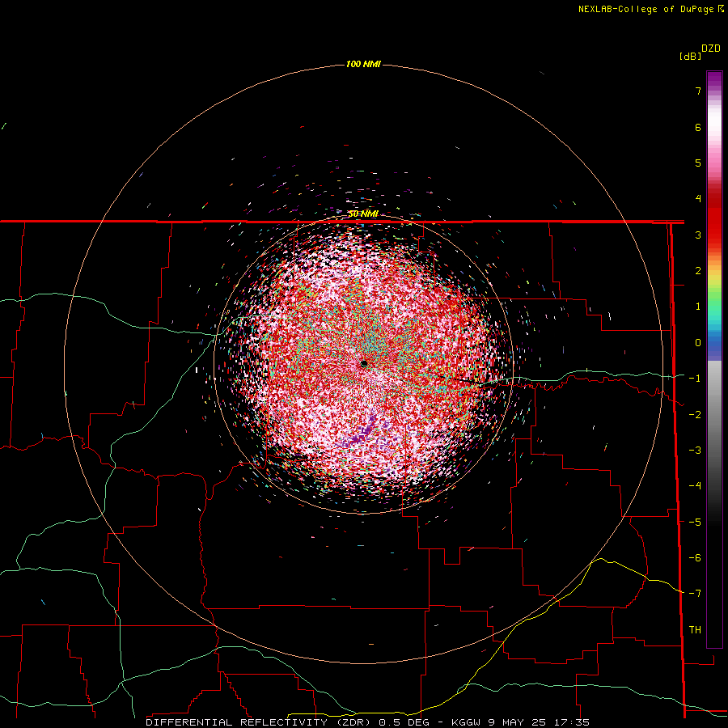
Task: Click the legend value 7
Action: pyautogui.click(x=698, y=91)
